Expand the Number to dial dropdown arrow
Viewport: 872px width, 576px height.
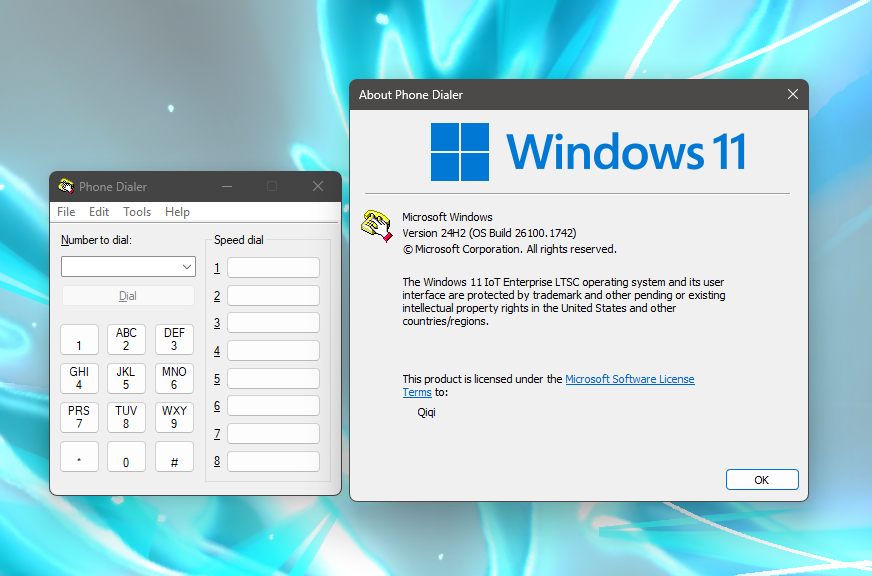tap(187, 267)
